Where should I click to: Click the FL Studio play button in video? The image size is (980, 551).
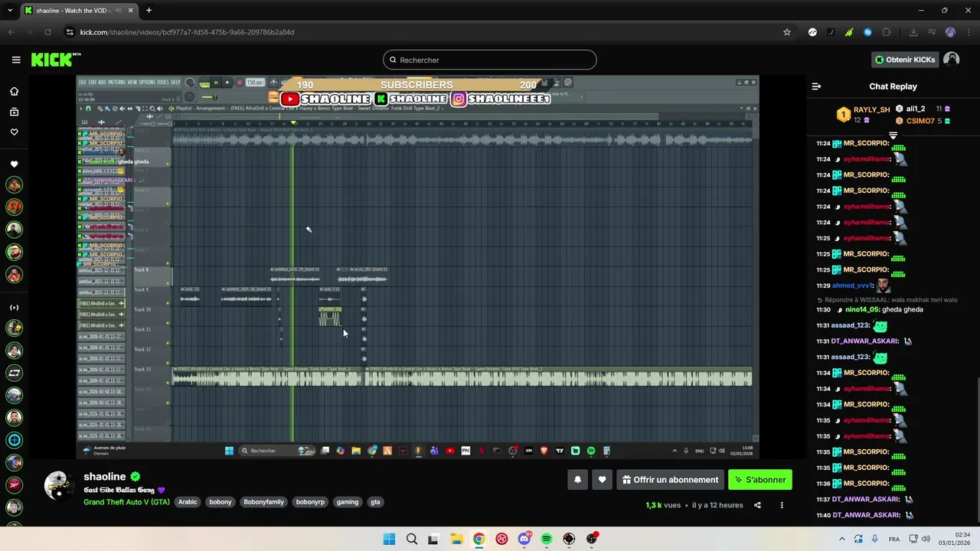pyautogui.click(x=216, y=83)
